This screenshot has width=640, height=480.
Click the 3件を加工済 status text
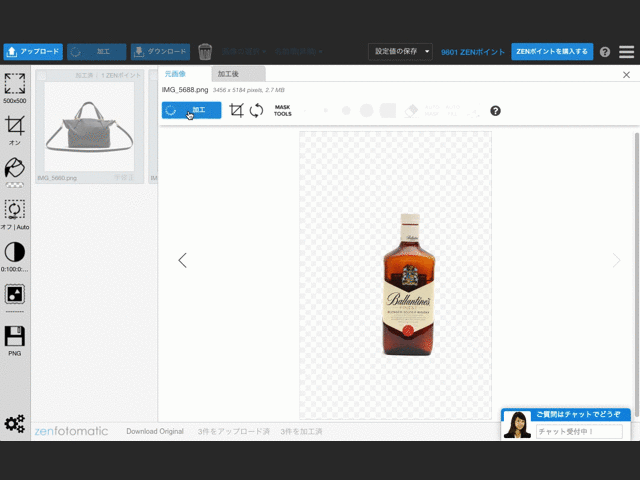tap(301, 431)
